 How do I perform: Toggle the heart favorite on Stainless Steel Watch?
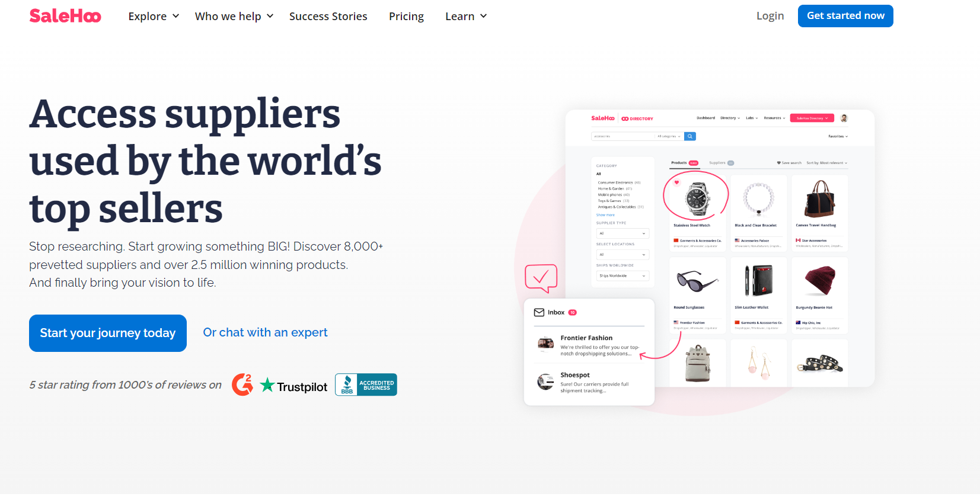click(x=676, y=182)
